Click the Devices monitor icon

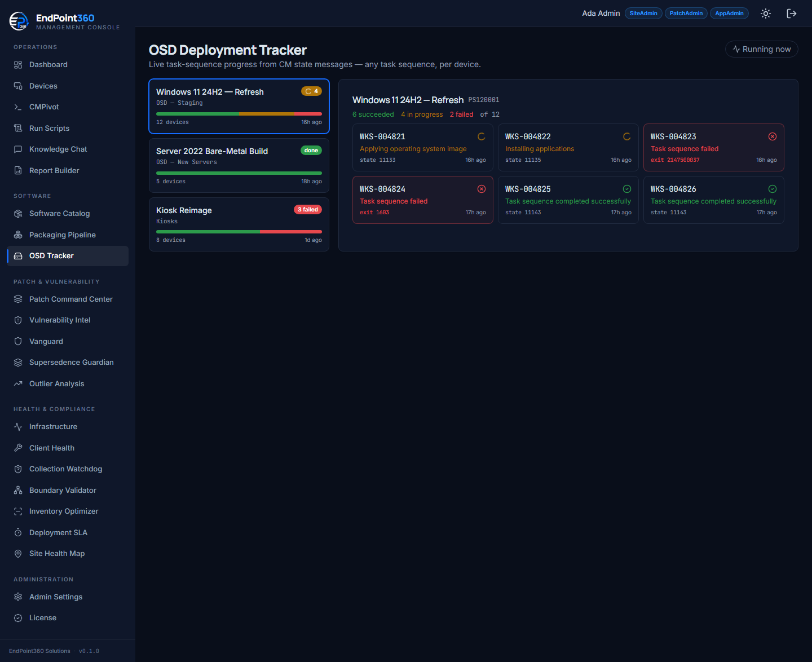tap(18, 86)
